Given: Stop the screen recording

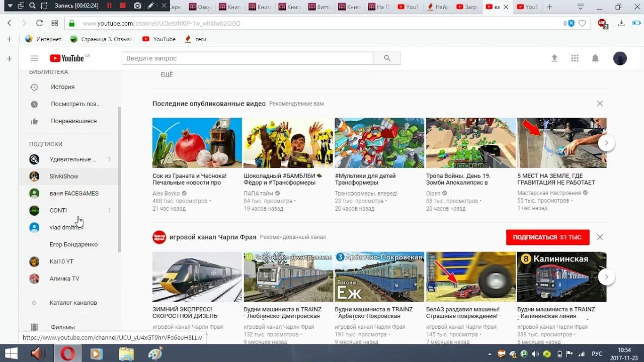Looking at the screenshot, I should [123, 6].
